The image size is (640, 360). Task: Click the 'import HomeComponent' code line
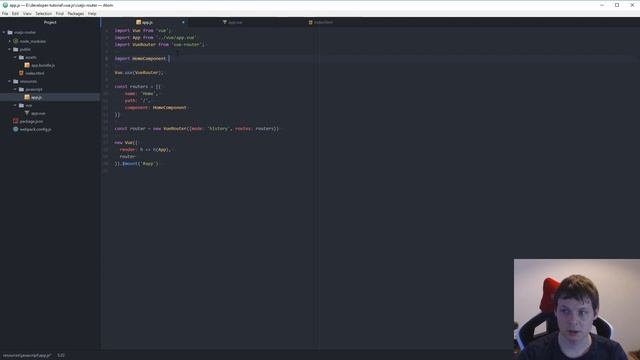pyautogui.click(x=141, y=58)
